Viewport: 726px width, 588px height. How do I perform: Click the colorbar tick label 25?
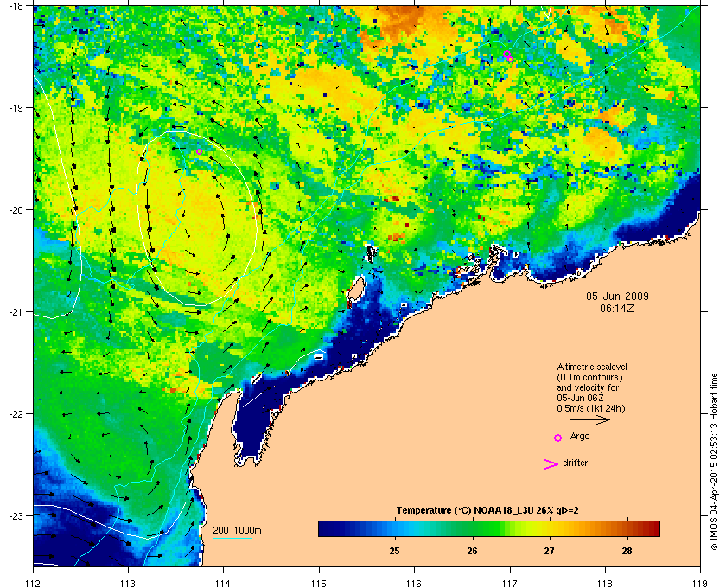pyautogui.click(x=394, y=551)
